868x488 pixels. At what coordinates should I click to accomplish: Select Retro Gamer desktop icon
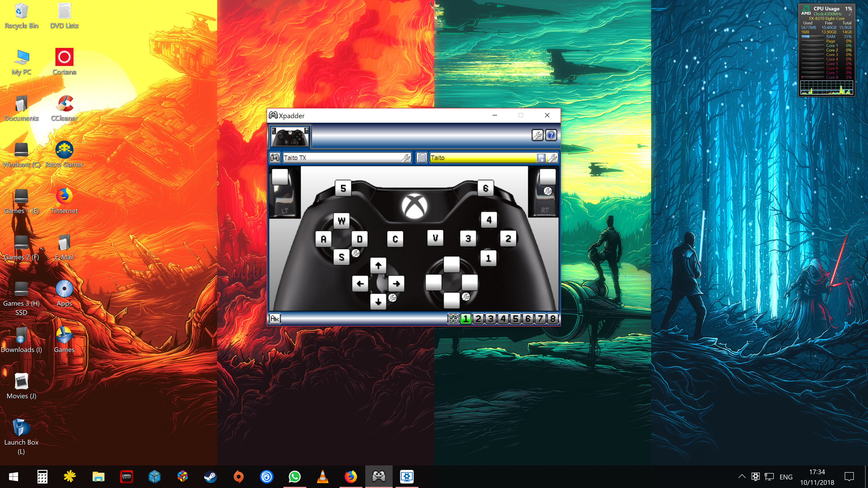click(x=64, y=155)
